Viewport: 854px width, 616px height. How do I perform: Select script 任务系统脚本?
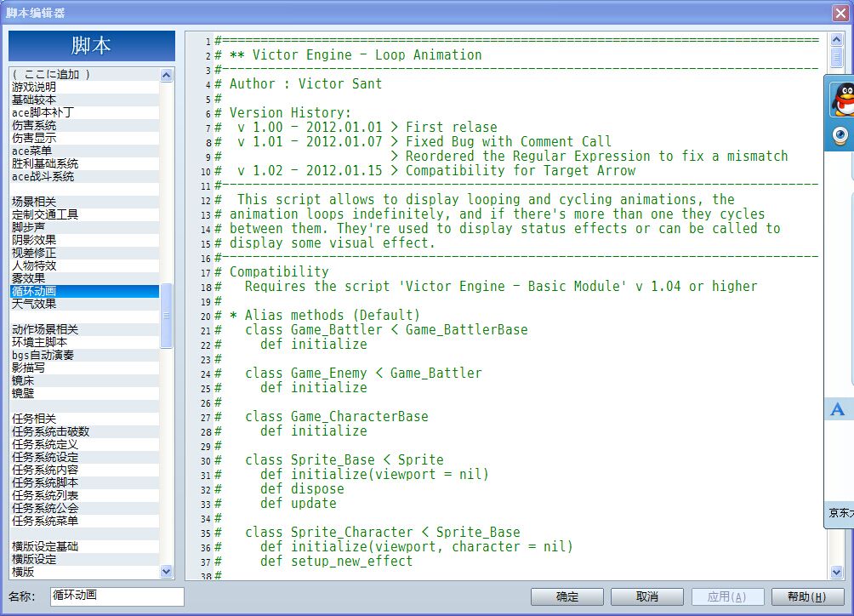click(x=85, y=482)
